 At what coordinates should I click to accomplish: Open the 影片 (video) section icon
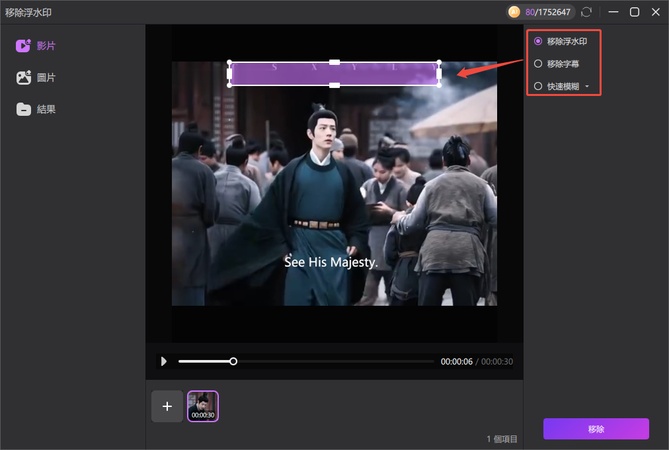click(x=23, y=46)
